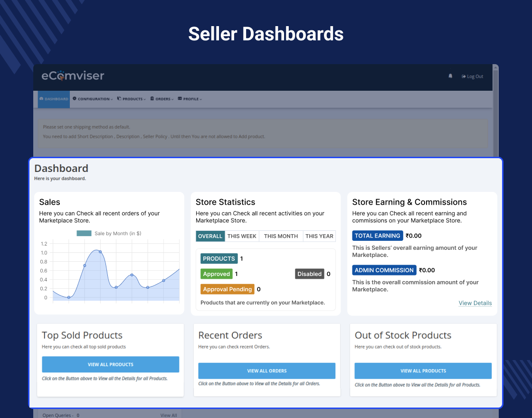Click View All Products under Top Sold
This screenshot has width=532, height=418.
pos(111,364)
